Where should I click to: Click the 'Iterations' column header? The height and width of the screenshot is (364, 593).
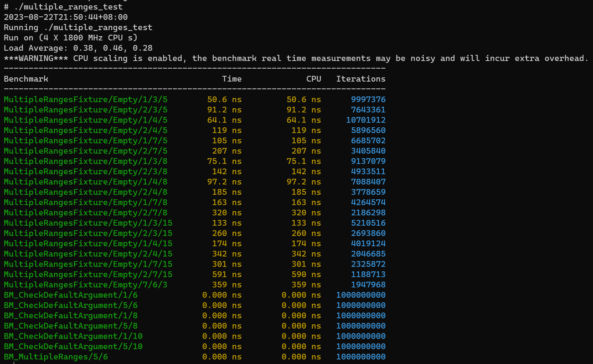[x=361, y=79]
